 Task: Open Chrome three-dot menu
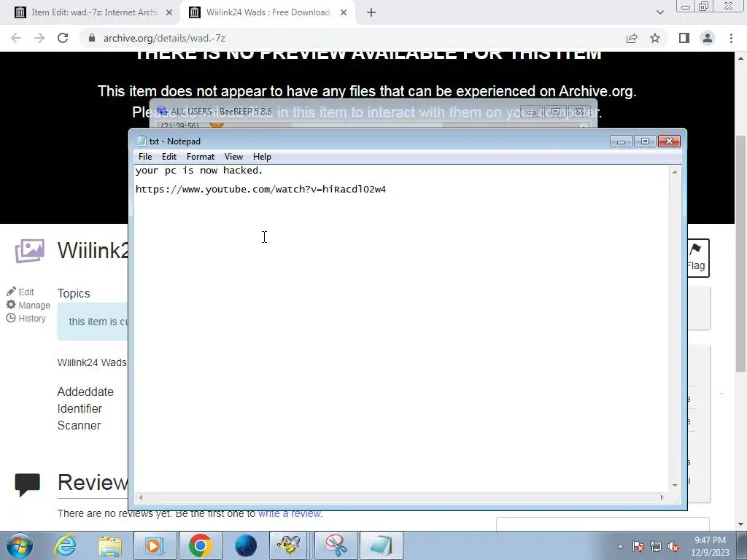click(x=731, y=38)
